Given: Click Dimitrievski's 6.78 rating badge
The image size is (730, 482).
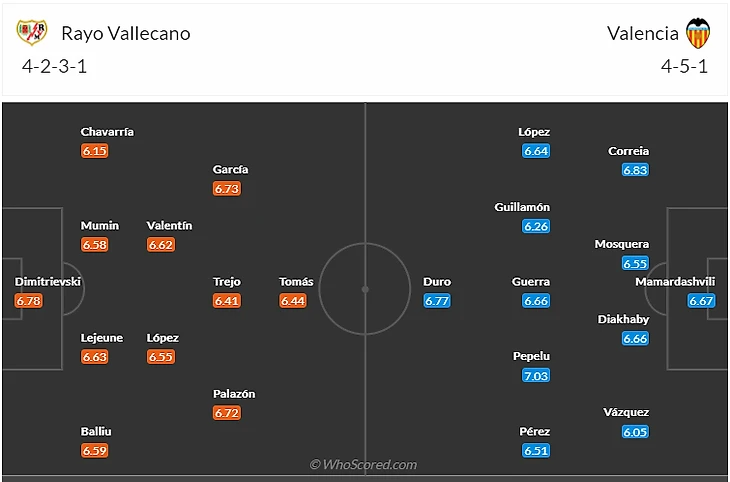Looking at the screenshot, I should (x=29, y=301).
